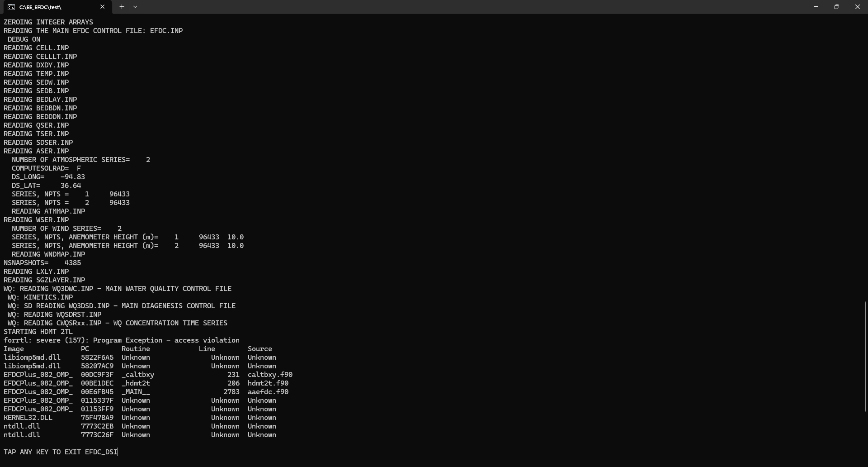The height and width of the screenshot is (467, 868).
Task: Click 'READING ATMMAP.INP' line
Action: pos(48,211)
